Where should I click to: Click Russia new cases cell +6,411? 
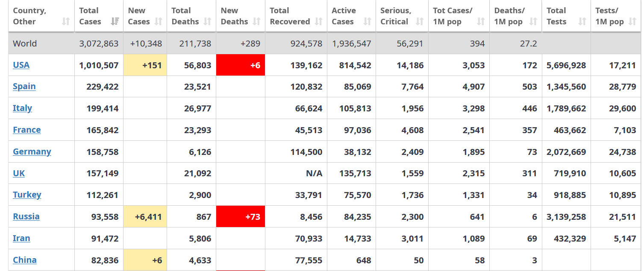[x=145, y=216]
